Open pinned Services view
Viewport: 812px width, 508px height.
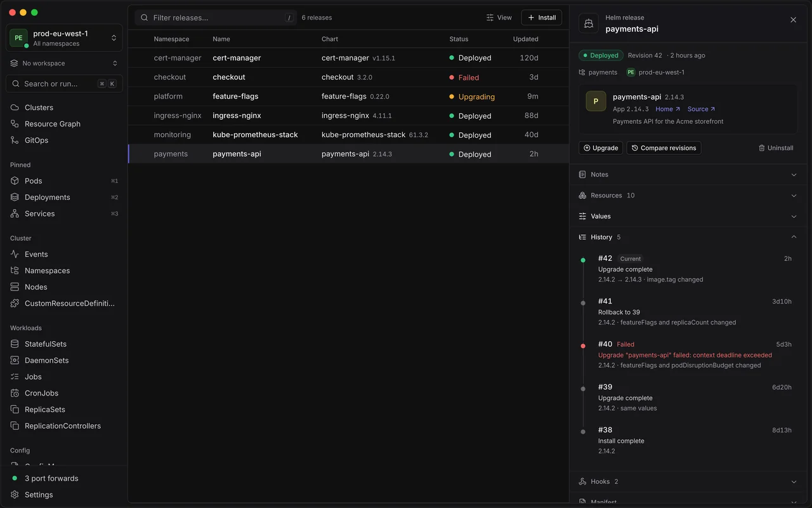pos(64,214)
